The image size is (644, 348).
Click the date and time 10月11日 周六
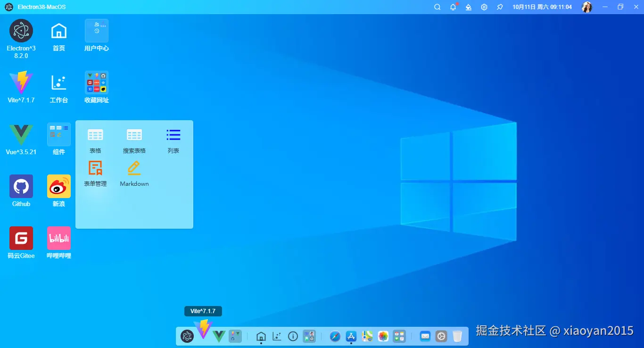click(542, 7)
